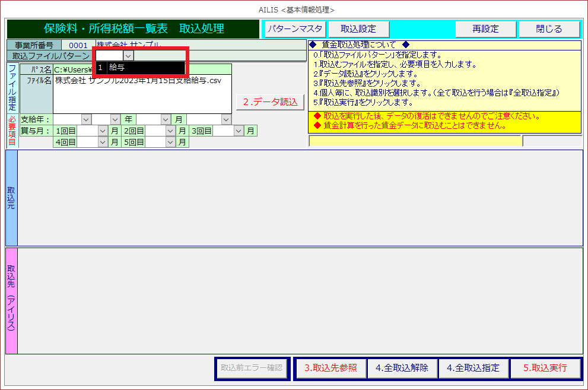This screenshot has width=588, height=390.
Task: Click 閉じる to close the screen
Action: (x=549, y=29)
